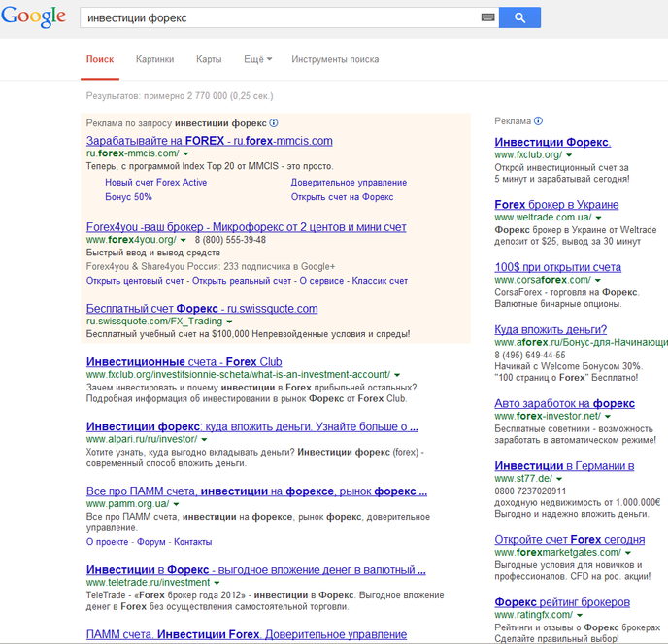Click phone number 0800 7237020911

pyautogui.click(x=530, y=491)
